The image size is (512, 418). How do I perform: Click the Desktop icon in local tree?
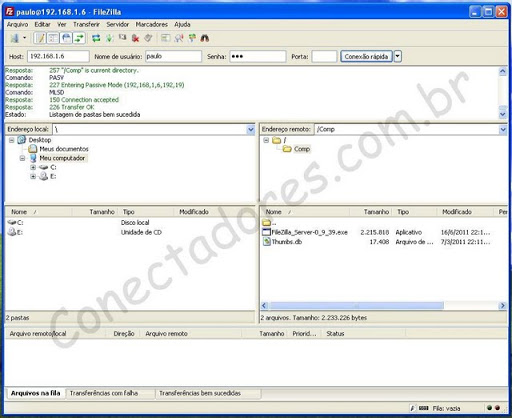click(22, 140)
